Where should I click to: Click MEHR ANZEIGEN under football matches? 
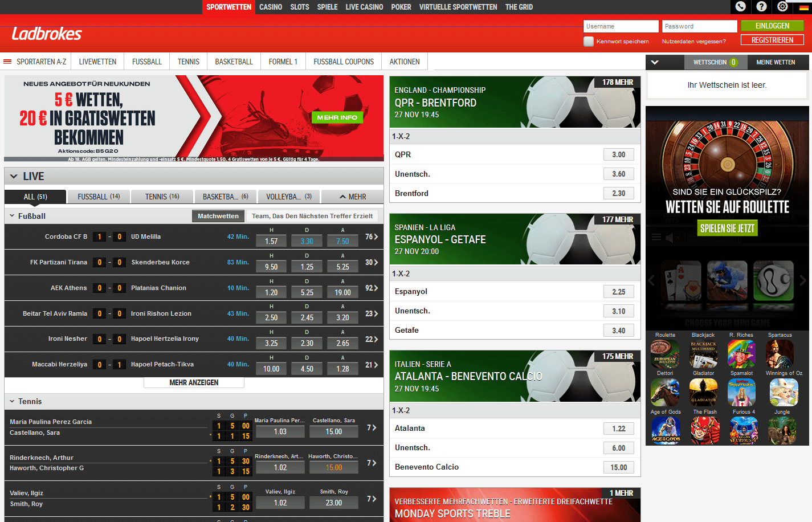click(x=194, y=382)
